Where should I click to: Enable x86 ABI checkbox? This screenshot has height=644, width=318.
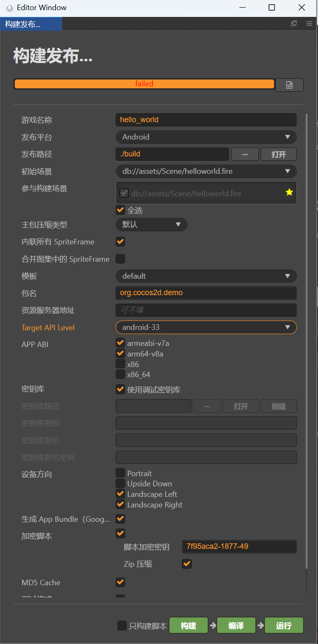[120, 364]
